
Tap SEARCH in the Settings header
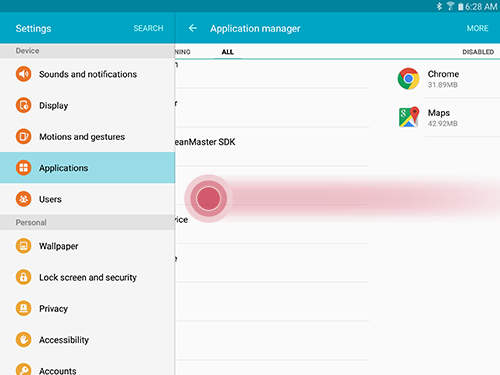(148, 28)
